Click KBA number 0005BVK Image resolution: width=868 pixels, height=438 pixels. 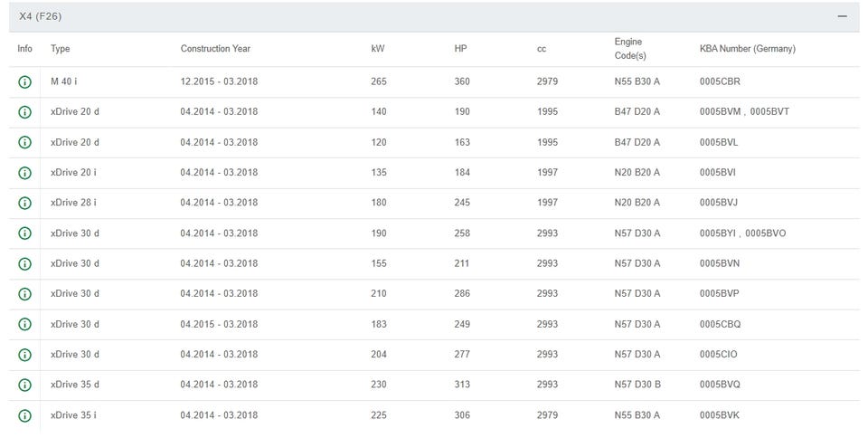(719, 414)
